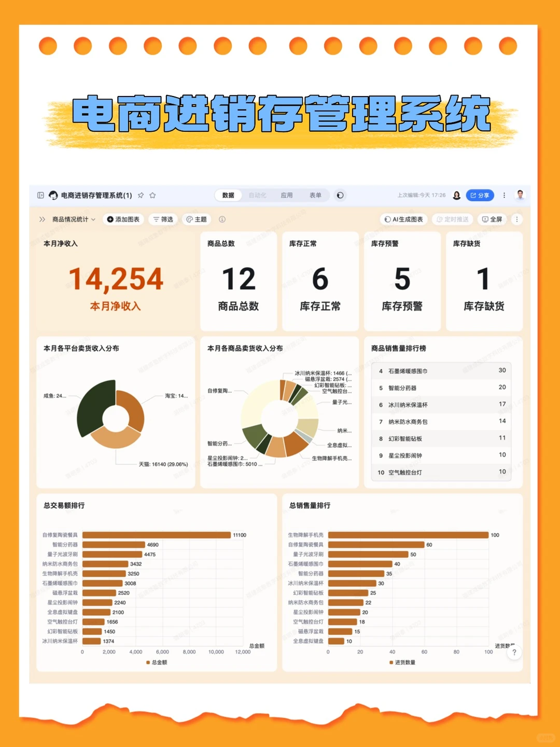Toggle the 总金额 legend item
560x747 pixels.
pos(157,662)
